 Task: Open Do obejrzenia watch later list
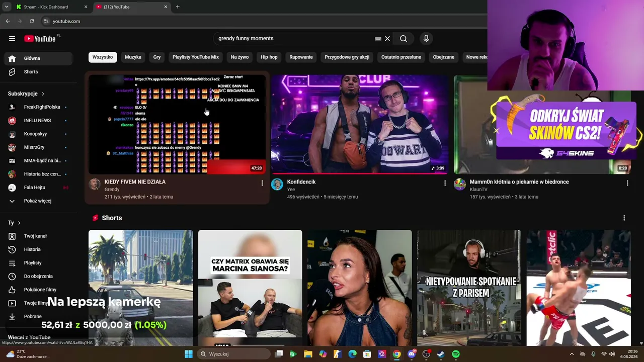pos(39,276)
